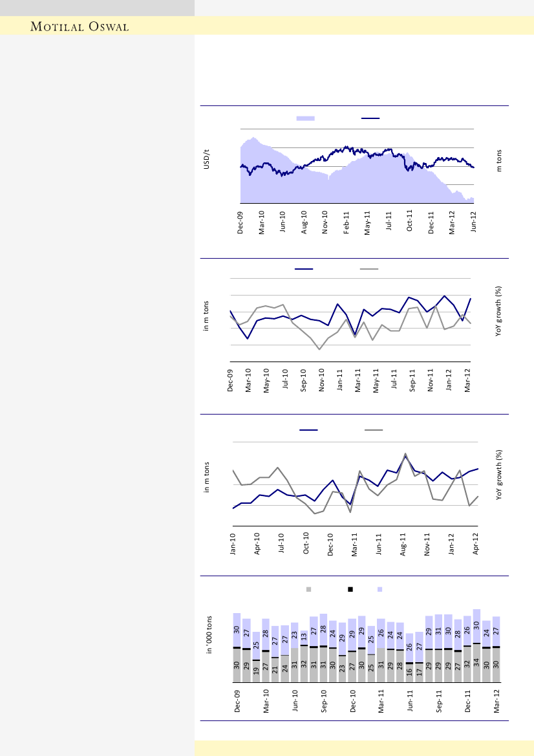The image size is (534, 756).
Task: Select the black square legend in the bar chart
Action: [350, 589]
